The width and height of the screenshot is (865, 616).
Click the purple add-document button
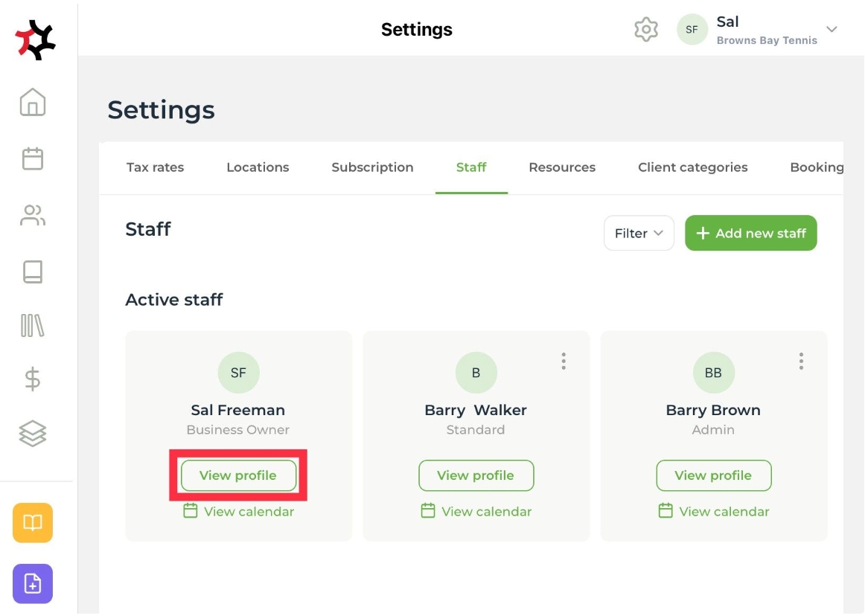coord(33,584)
